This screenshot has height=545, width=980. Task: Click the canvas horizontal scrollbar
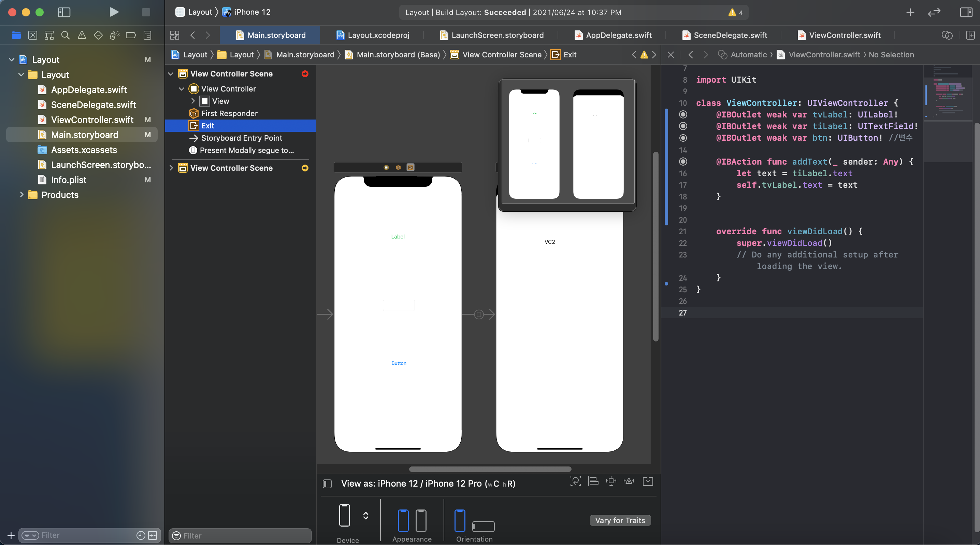(x=490, y=469)
